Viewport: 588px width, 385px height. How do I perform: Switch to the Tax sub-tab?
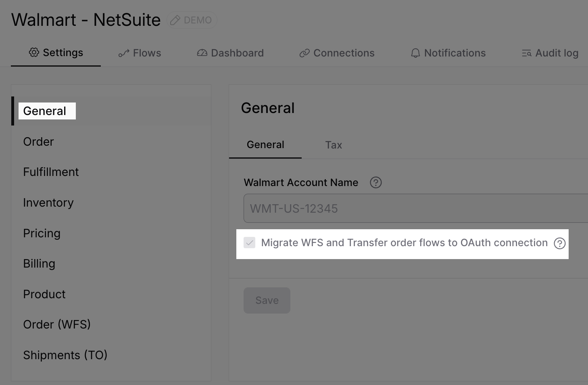click(334, 145)
